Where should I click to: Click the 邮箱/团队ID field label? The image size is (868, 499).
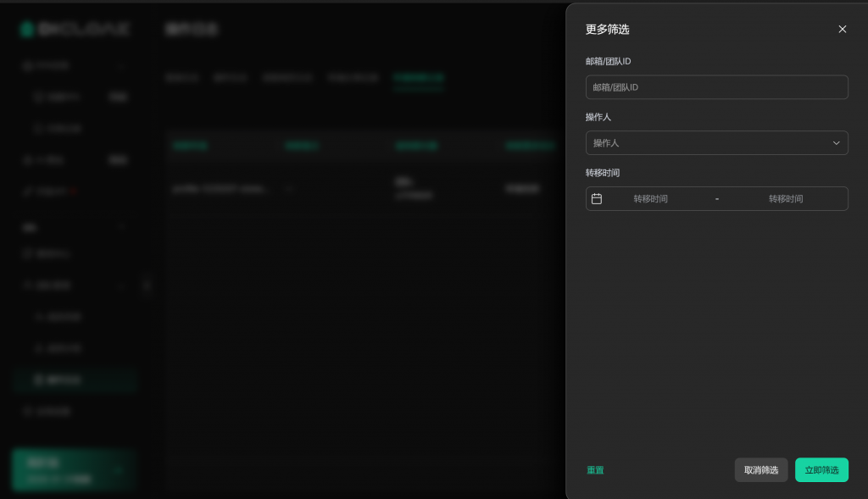(608, 62)
